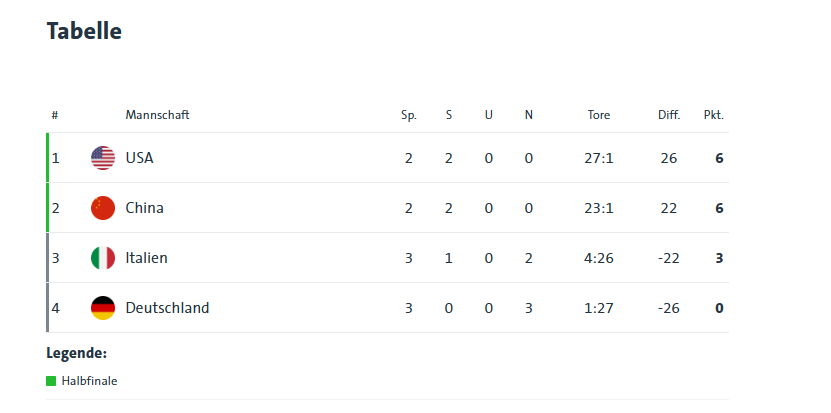Click the Sp. column header
831x413 pixels.
pyautogui.click(x=409, y=115)
